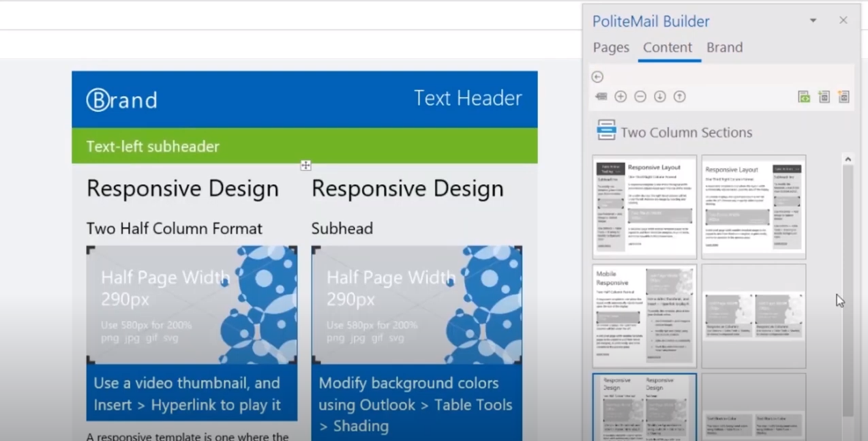The height and width of the screenshot is (441, 868).
Task: Click the 'Modify background colors' caption
Action: click(x=415, y=404)
